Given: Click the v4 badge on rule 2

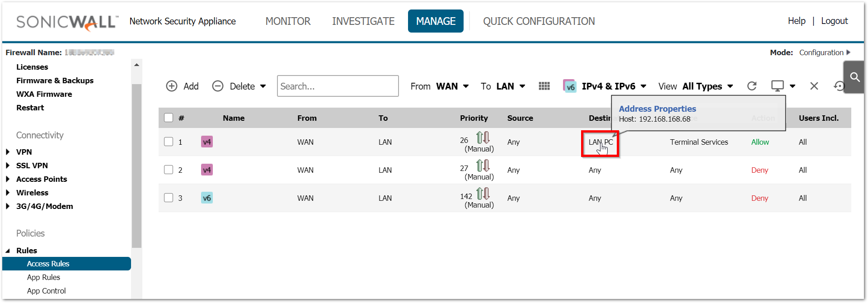Looking at the screenshot, I should (207, 170).
